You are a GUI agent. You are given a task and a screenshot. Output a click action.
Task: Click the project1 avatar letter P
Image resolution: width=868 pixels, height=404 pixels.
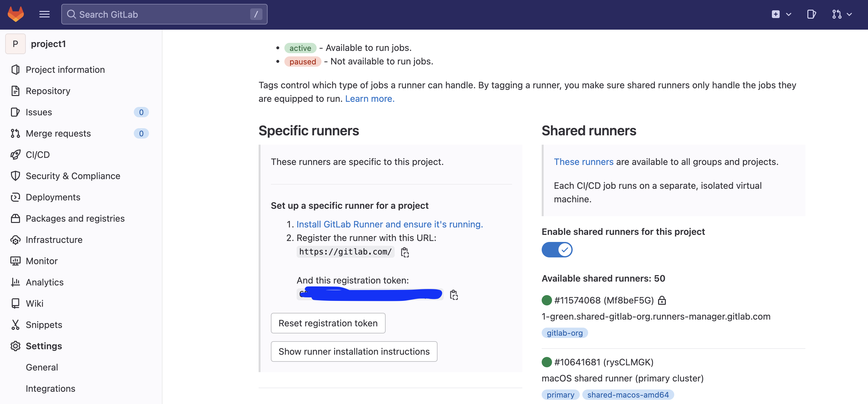pyautogui.click(x=15, y=44)
